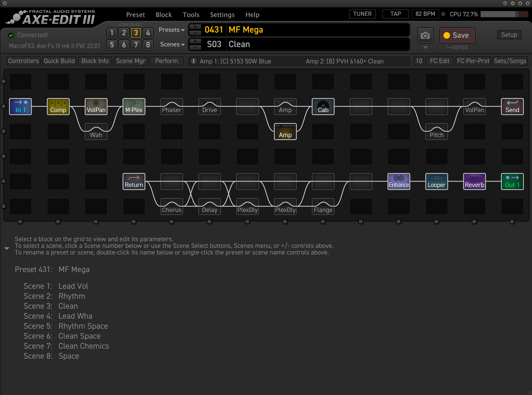Select the active VolPan block after Comp
532x395 pixels.
pos(96,106)
